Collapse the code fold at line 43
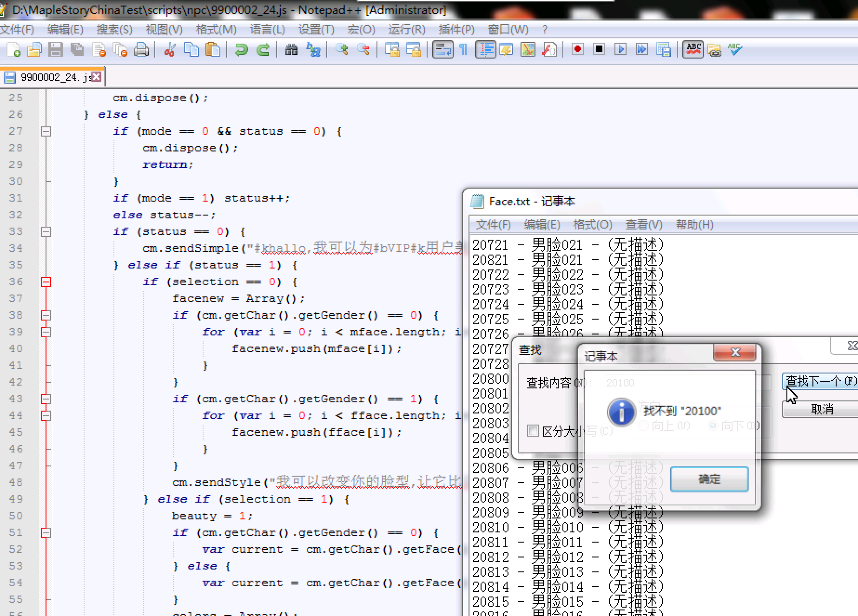 46,399
